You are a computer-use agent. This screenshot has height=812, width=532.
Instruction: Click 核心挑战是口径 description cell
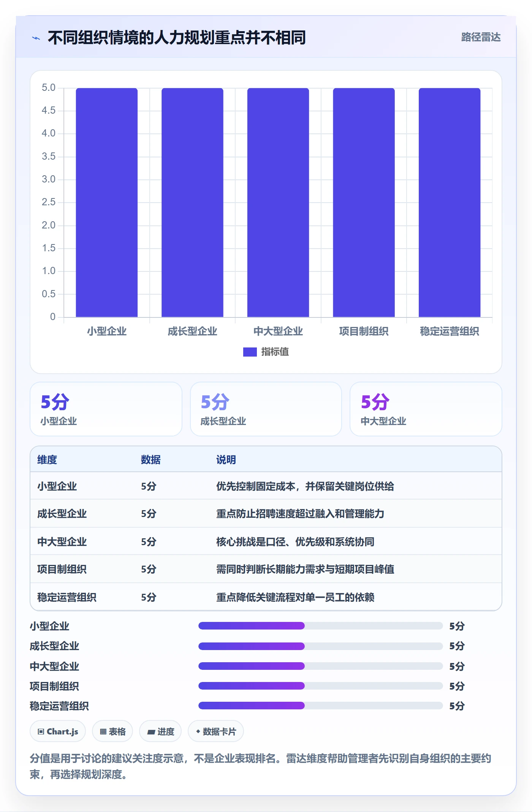click(x=295, y=542)
